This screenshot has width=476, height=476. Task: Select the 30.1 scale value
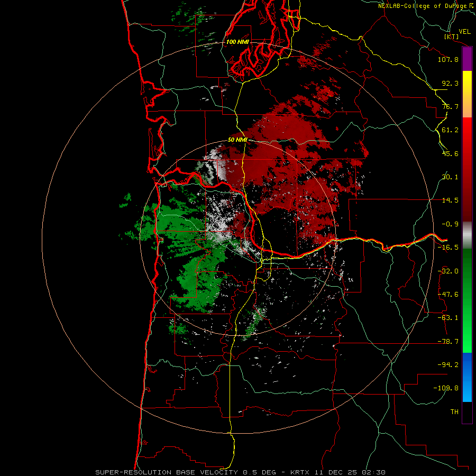pos(450,177)
